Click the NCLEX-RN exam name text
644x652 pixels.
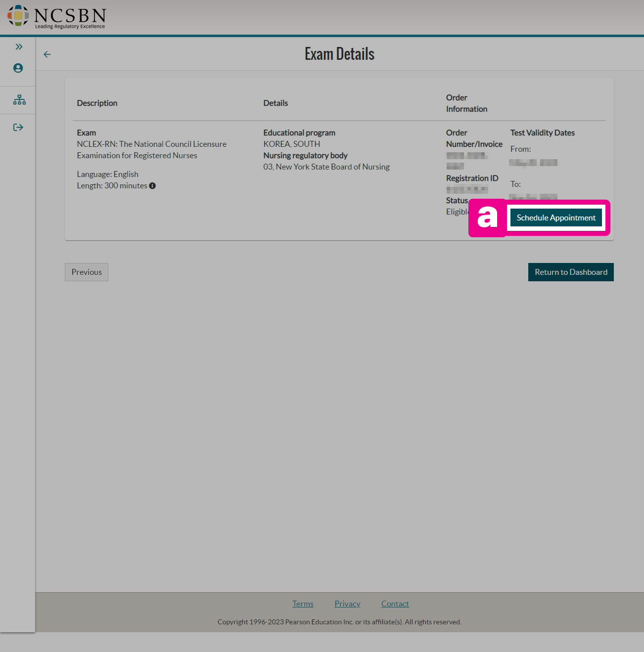[x=151, y=150]
